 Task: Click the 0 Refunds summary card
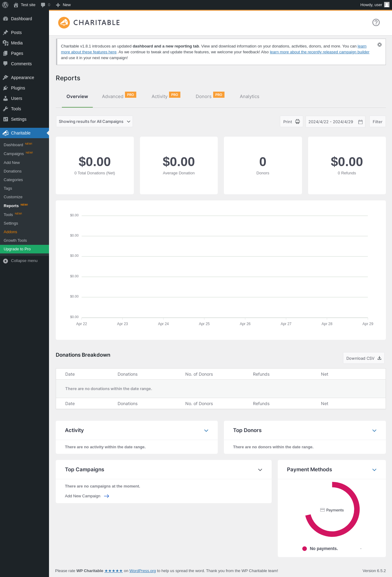tap(347, 165)
